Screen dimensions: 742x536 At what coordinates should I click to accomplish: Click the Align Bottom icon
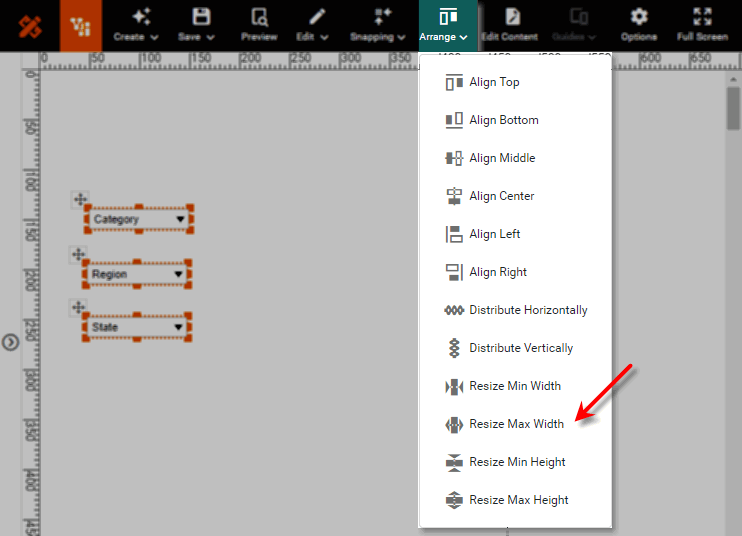tap(454, 121)
